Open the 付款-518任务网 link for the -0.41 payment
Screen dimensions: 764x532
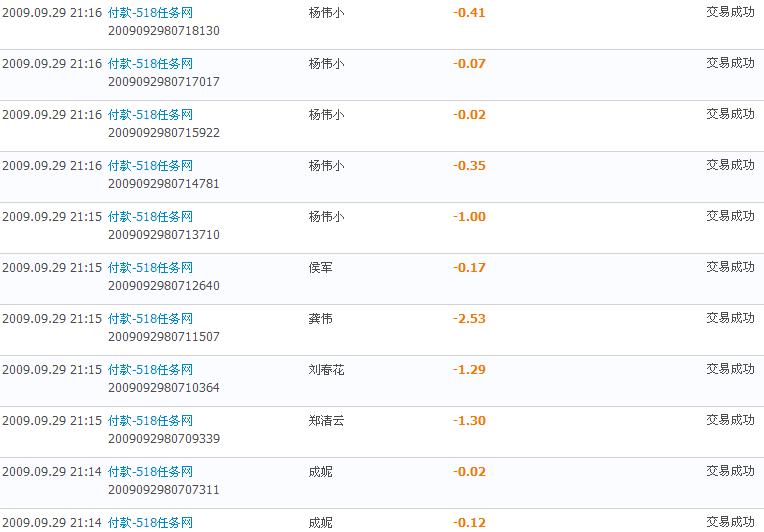tap(150, 13)
